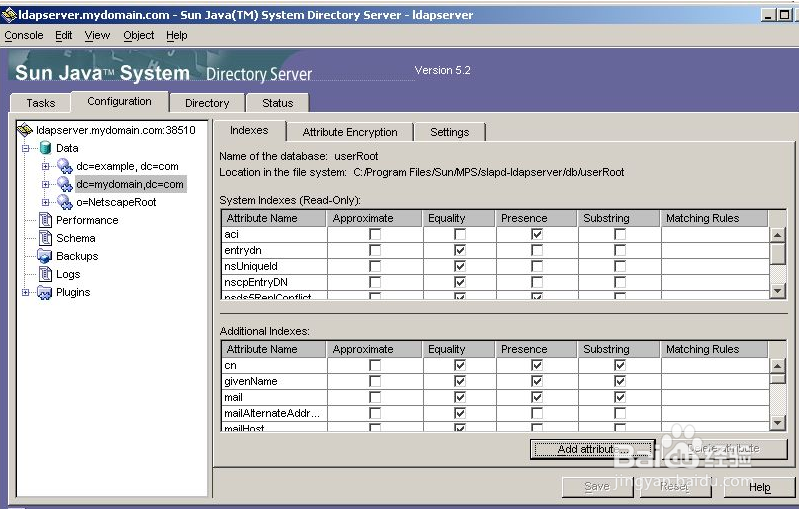Click the o=NetscapeRoot suffix icon
The image size is (799, 509).
click(65, 202)
